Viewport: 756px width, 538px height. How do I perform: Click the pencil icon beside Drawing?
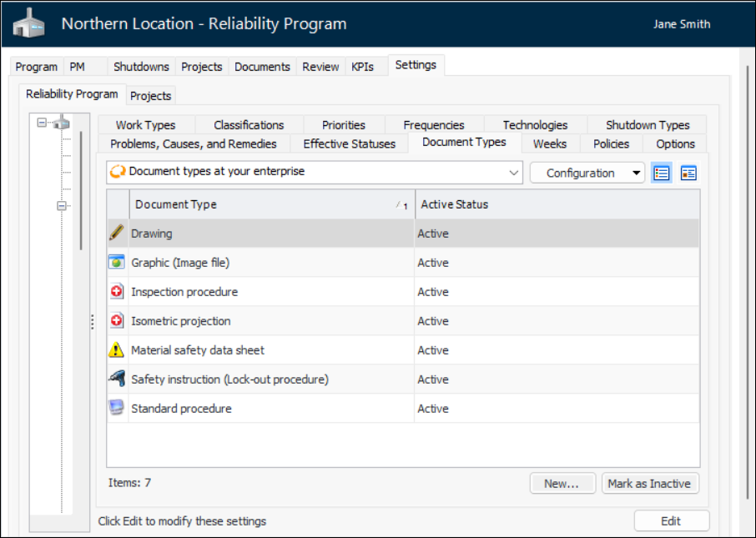click(x=116, y=234)
